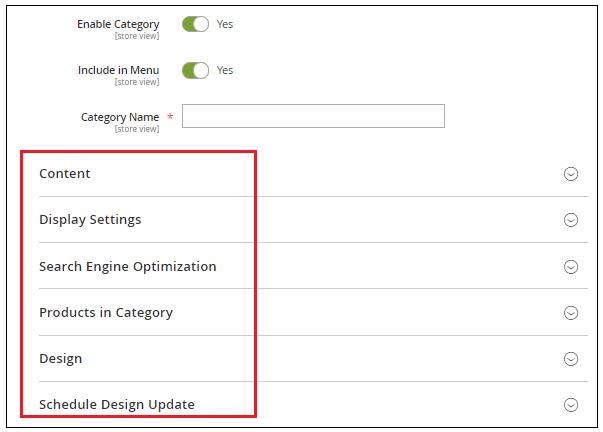Open Display Settings section via its heading
The width and height of the screenshot is (603, 432).
pos(90,220)
